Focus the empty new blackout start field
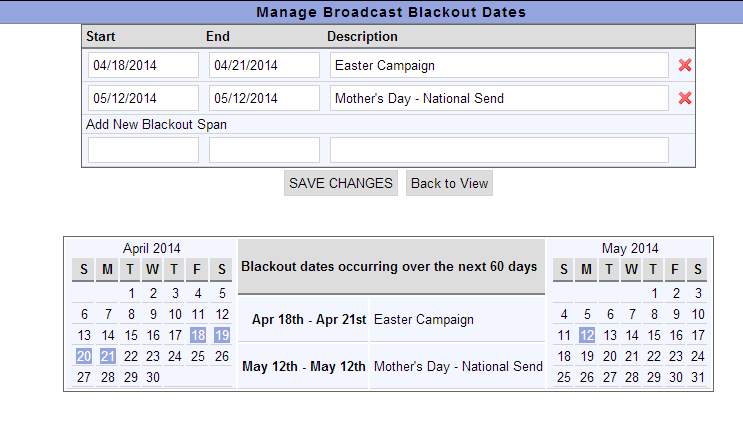The image size is (743, 422). coord(143,150)
